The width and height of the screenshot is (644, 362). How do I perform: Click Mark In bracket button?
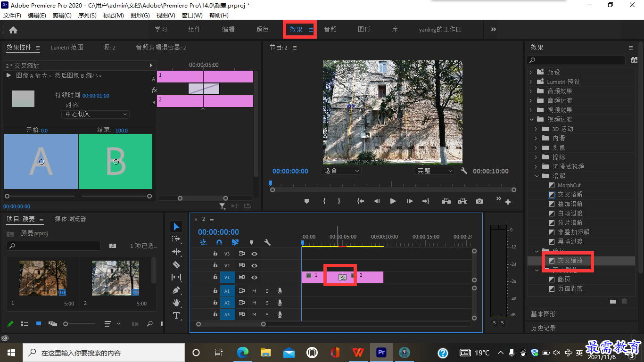coord(324,201)
